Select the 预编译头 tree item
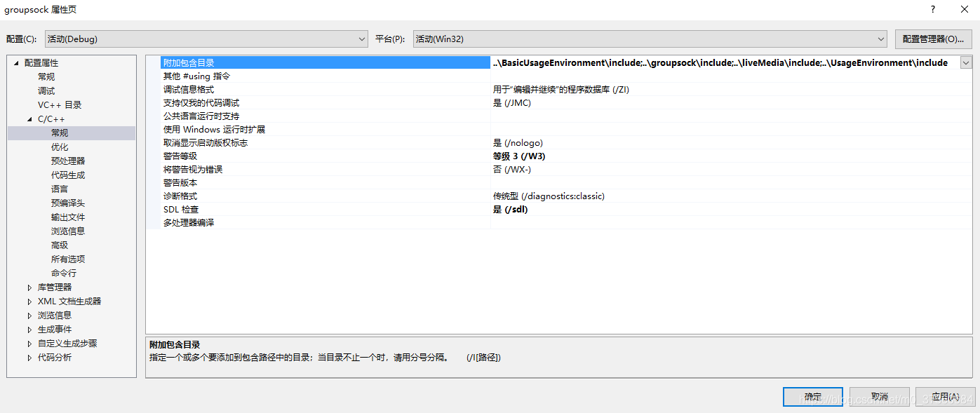 tap(68, 203)
